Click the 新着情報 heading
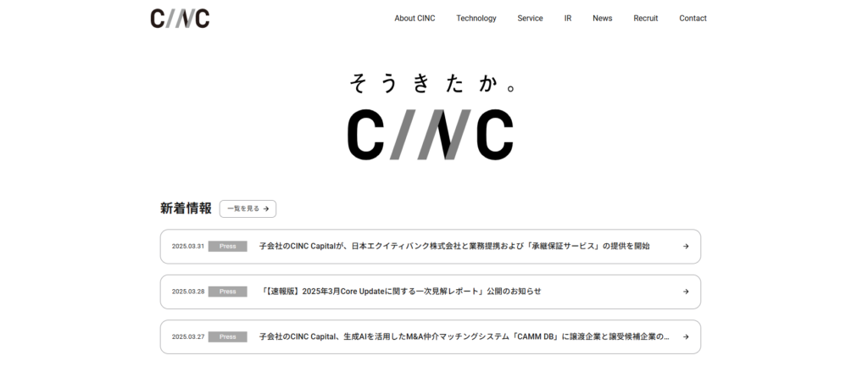The height and width of the screenshot is (389, 868). coord(186,208)
